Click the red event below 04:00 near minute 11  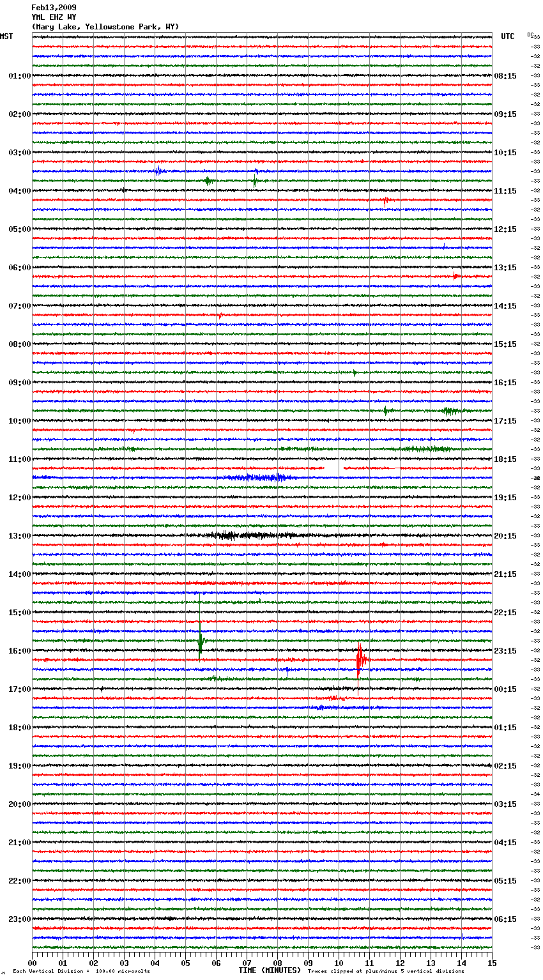(x=386, y=201)
